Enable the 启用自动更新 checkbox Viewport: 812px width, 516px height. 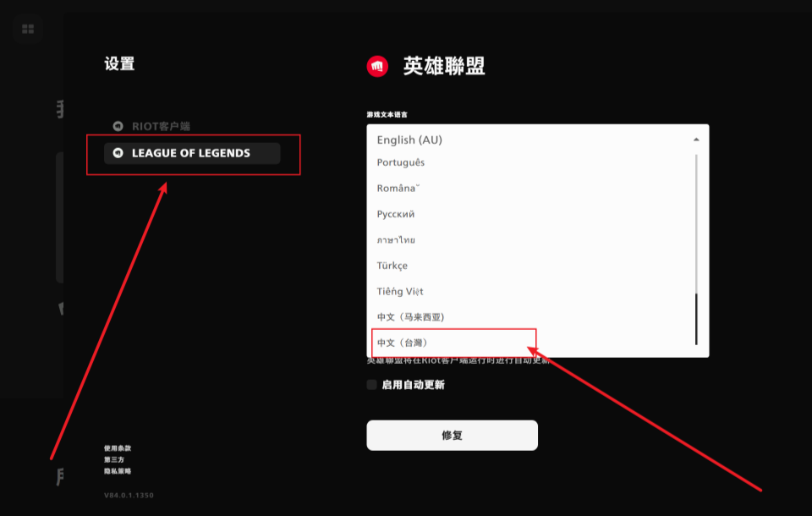pos(372,384)
